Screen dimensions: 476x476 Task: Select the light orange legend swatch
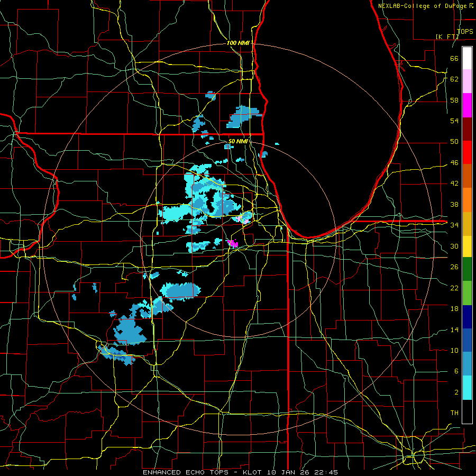(x=467, y=200)
